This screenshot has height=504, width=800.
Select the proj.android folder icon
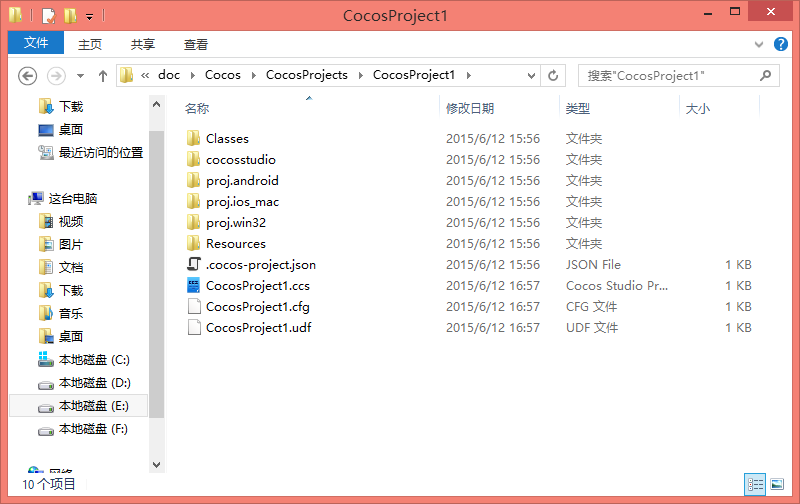(x=193, y=180)
